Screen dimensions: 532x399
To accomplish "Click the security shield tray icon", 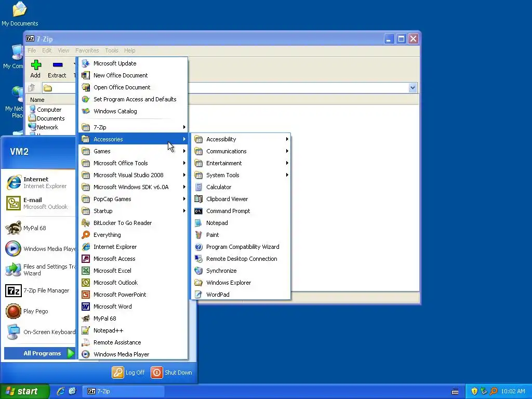I will coord(474,391).
